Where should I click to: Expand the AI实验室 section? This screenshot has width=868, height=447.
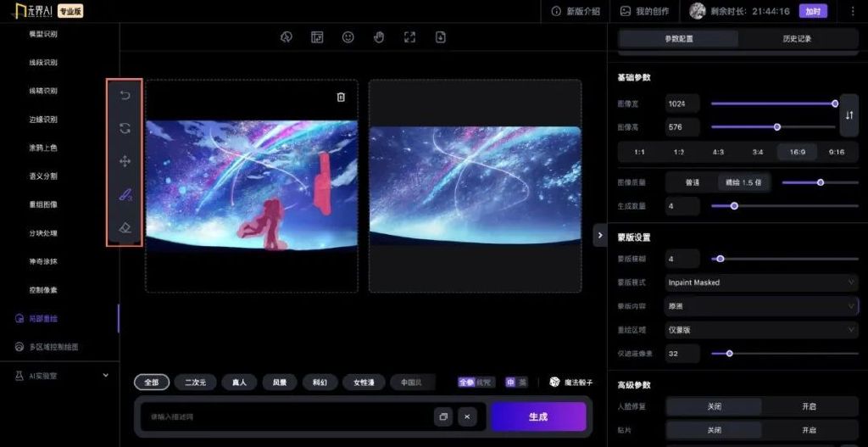pyautogui.click(x=62, y=376)
